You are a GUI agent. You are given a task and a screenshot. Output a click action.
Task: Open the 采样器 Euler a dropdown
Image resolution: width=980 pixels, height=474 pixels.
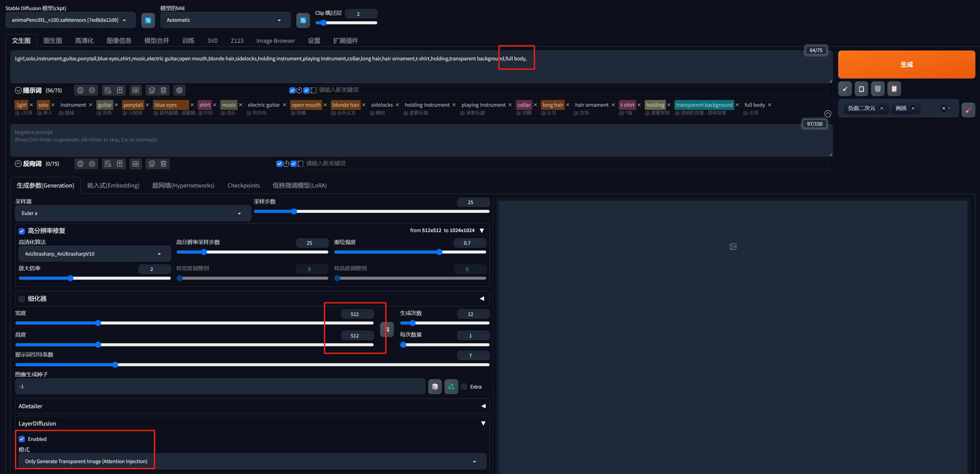tap(133, 213)
